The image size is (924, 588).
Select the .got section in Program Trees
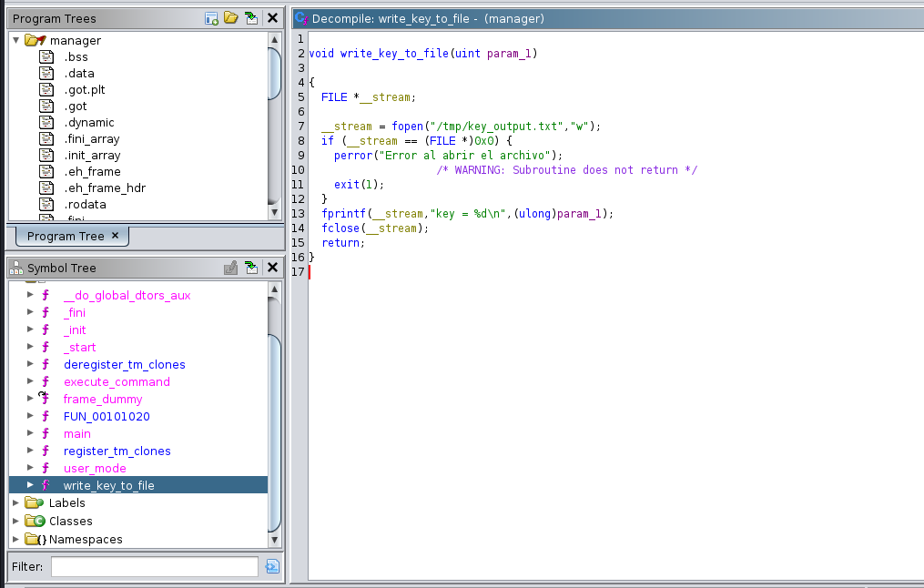(76, 106)
